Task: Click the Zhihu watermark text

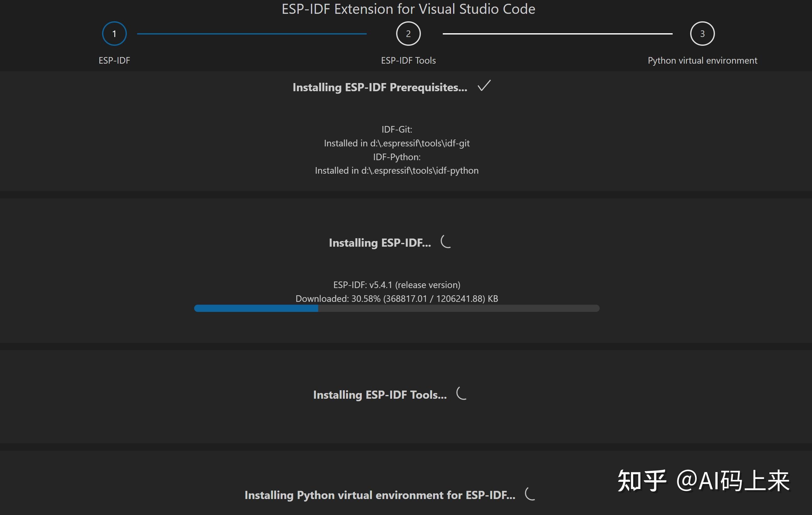Action: 703,481
